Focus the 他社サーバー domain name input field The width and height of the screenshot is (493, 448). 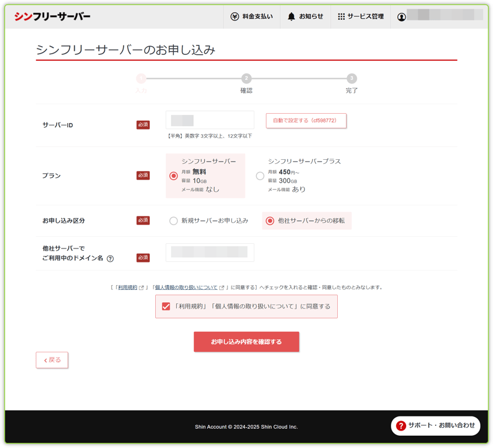click(209, 252)
